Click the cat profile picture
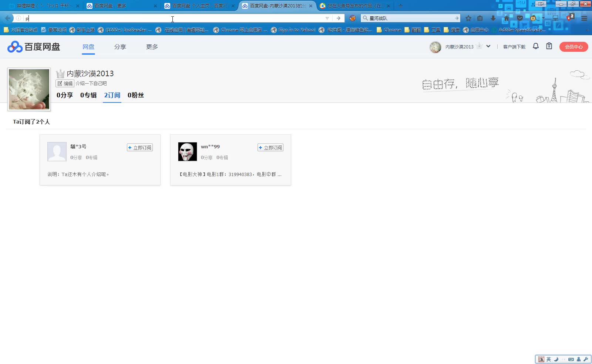This screenshot has height=364, width=592. tap(29, 89)
